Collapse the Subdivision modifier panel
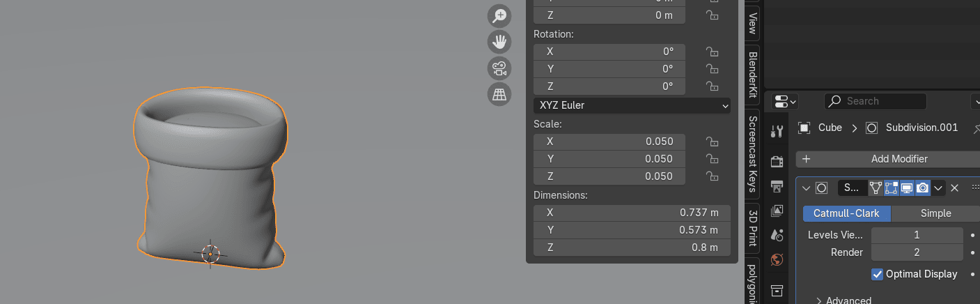980x304 pixels. tap(807, 188)
